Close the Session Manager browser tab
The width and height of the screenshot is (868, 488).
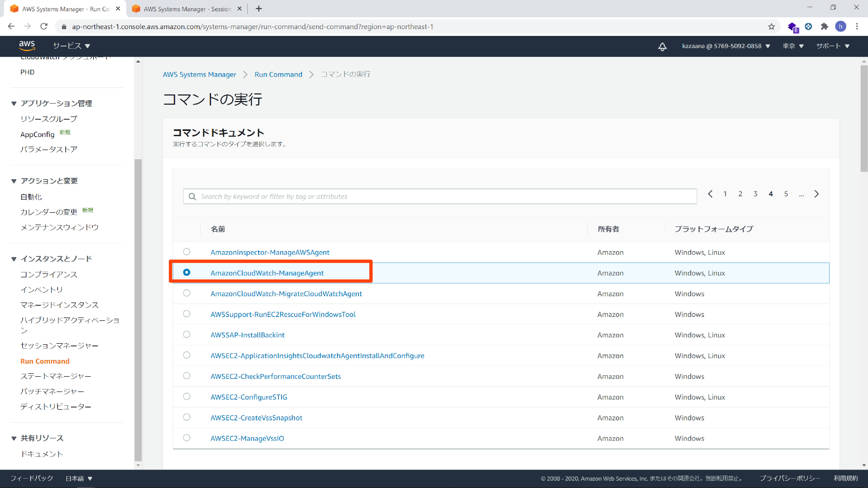[240, 9]
